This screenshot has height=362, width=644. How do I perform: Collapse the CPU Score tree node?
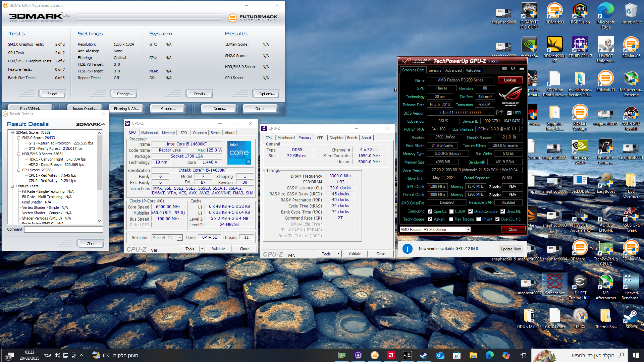coord(19,170)
